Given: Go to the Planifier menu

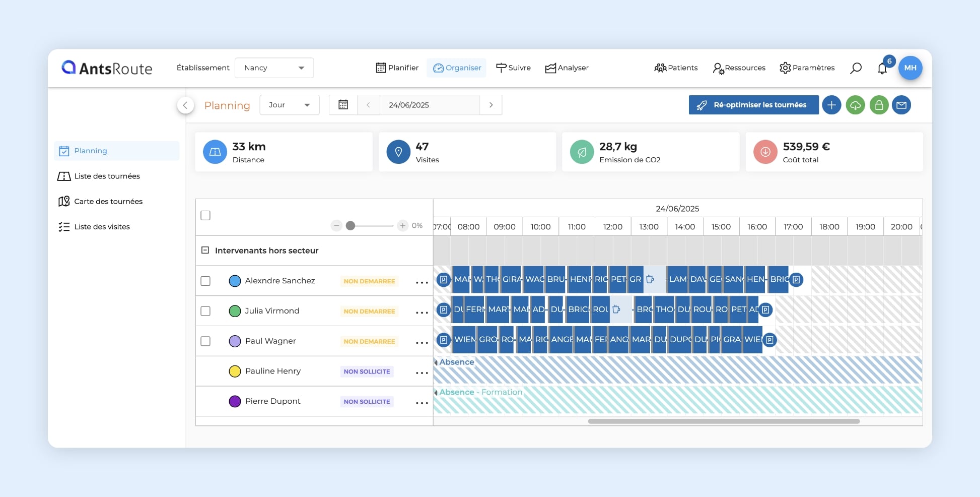Looking at the screenshot, I should (397, 68).
